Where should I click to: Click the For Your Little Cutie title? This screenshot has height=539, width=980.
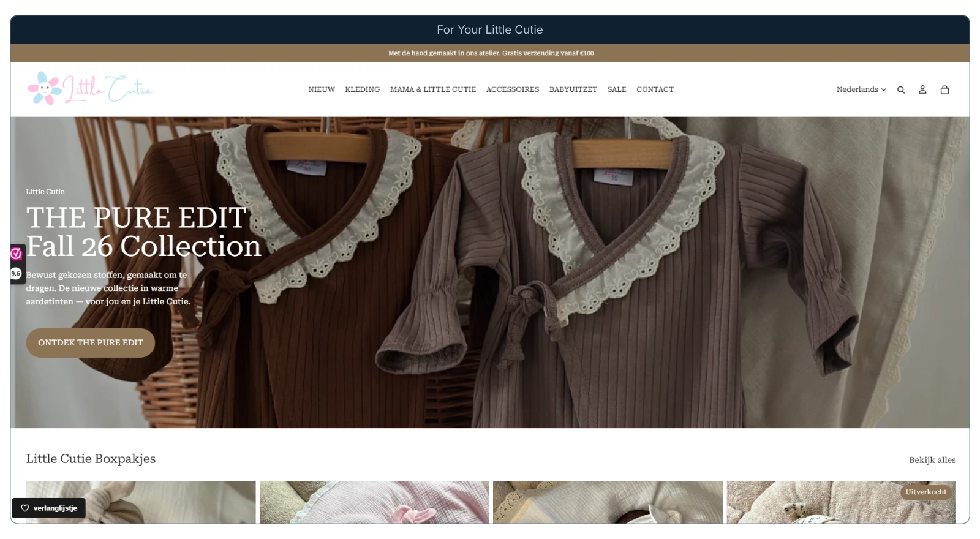(490, 29)
